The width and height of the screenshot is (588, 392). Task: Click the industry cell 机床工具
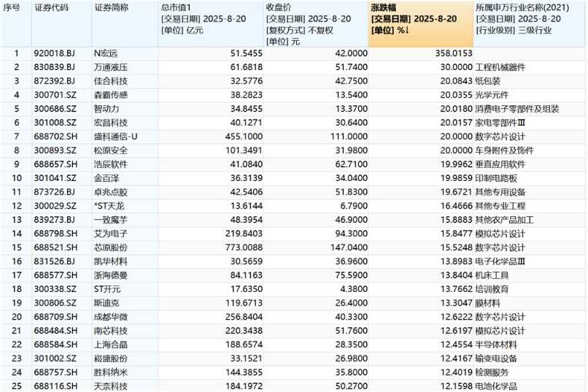coord(492,275)
